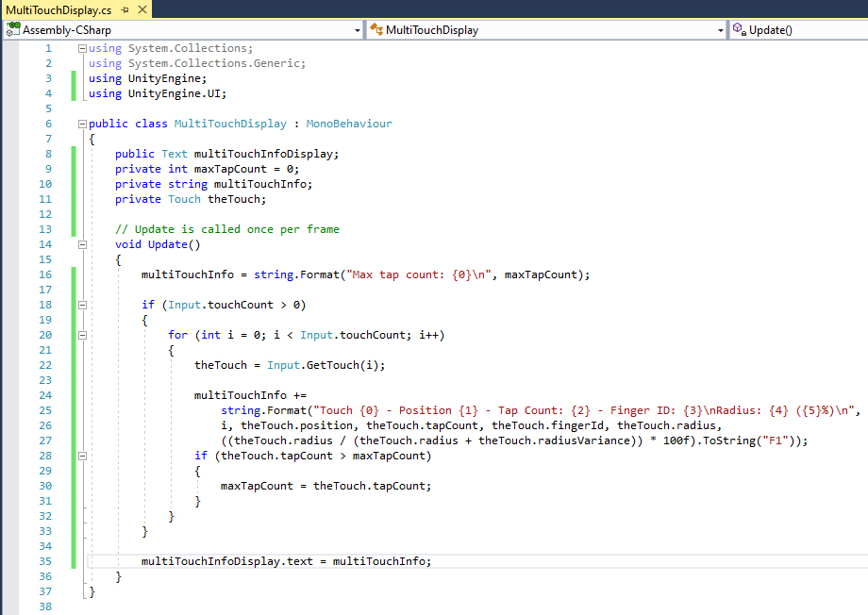This screenshot has width=868, height=615.
Task: Click the MultiTouchDisplay class icon in navigation bar
Action: pyautogui.click(x=376, y=30)
